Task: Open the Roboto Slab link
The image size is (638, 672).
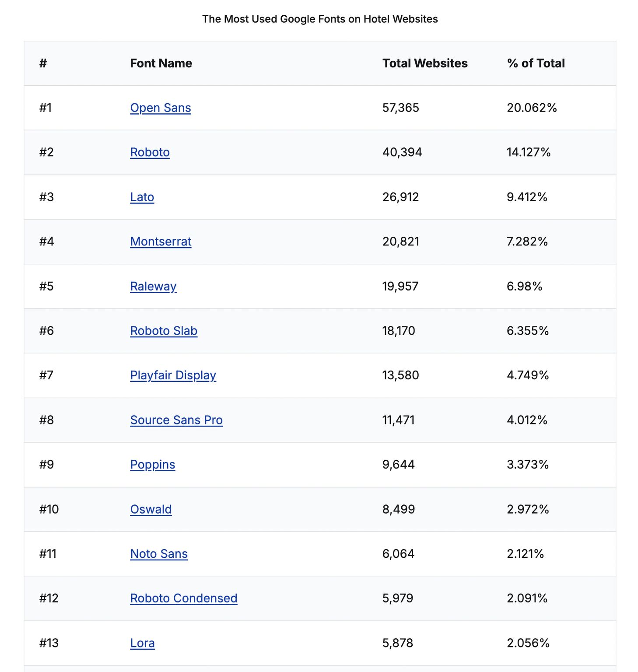Action: pyautogui.click(x=164, y=331)
